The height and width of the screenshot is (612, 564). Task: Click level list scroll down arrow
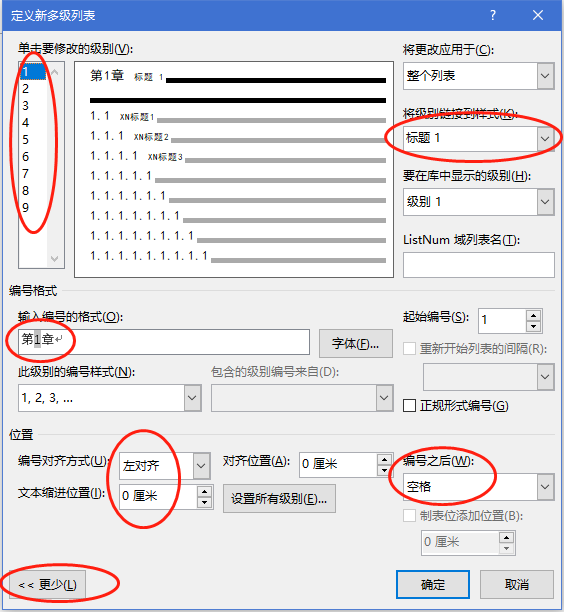click(55, 259)
